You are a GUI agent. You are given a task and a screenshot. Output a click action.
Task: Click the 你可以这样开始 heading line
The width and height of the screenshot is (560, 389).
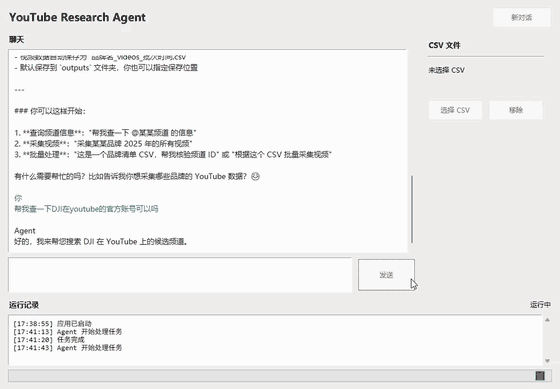pos(50,111)
